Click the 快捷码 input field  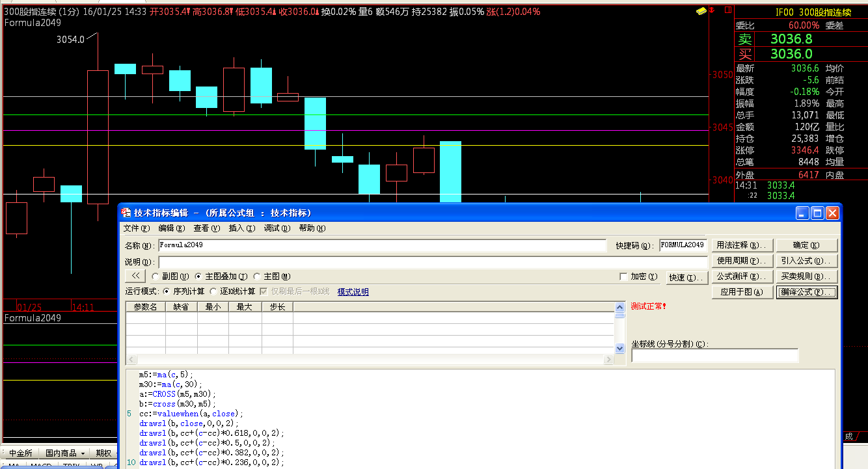pos(683,245)
